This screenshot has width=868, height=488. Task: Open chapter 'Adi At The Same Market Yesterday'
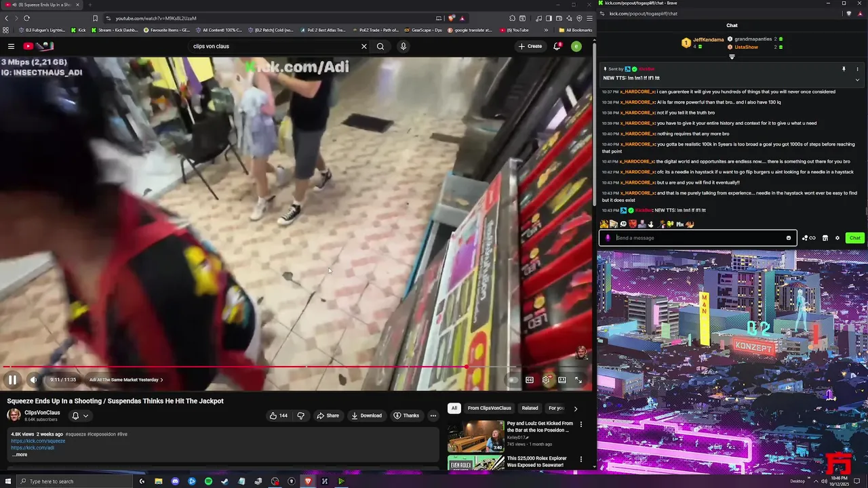click(x=126, y=380)
